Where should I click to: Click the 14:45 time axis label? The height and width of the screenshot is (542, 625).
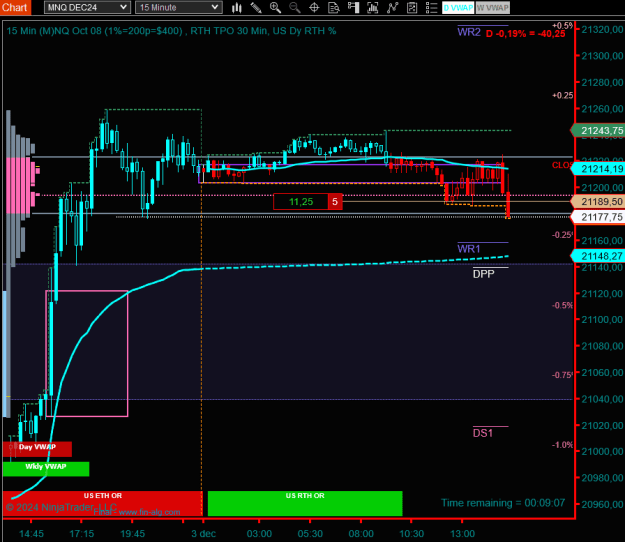[31, 534]
